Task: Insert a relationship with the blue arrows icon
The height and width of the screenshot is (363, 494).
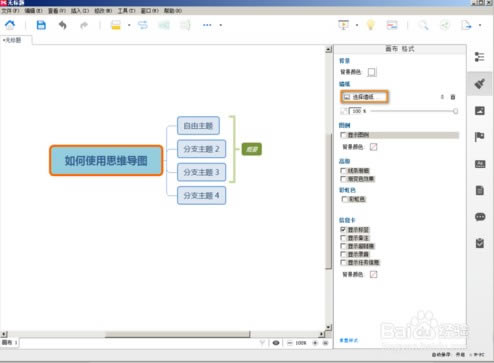Action: [143, 25]
